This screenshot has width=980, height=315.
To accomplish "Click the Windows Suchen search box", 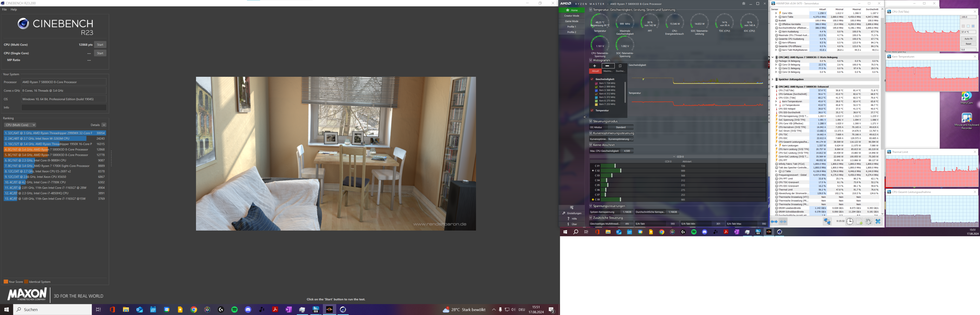I will 53,309.
